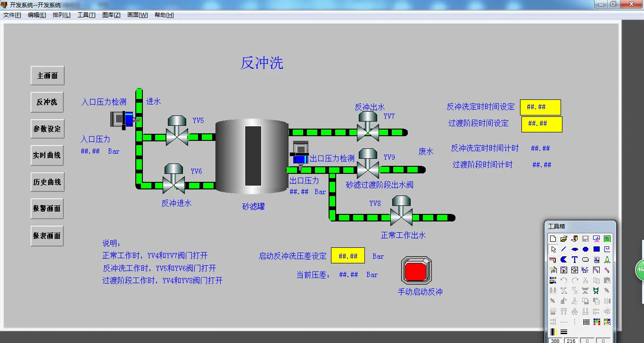Open the 画面 menu
The height and width of the screenshot is (343, 644).
(x=136, y=15)
